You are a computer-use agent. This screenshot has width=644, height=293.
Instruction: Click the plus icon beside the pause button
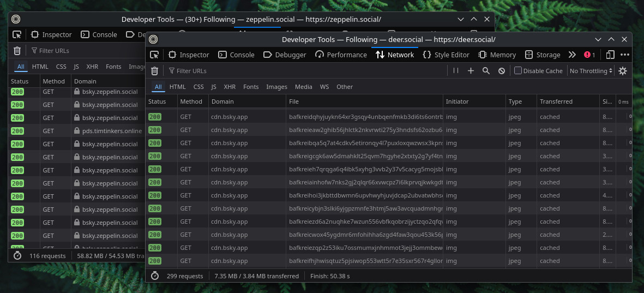click(x=471, y=71)
